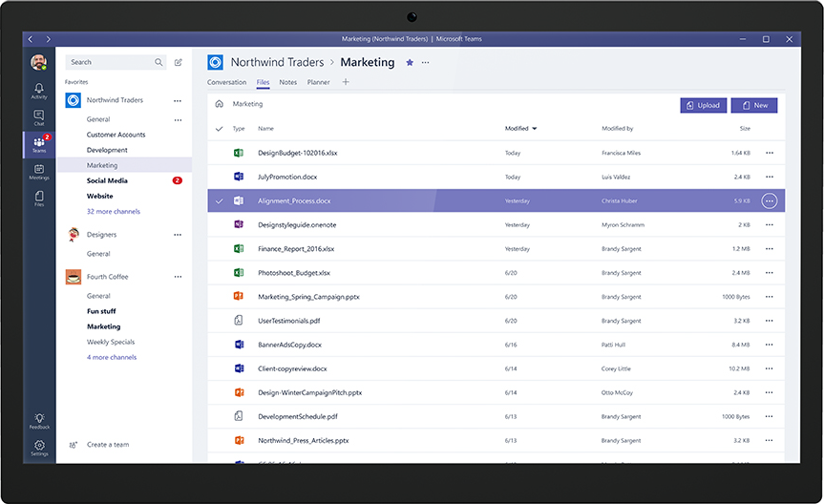Expand 32 more channels list
This screenshot has height=504, width=824.
pyautogui.click(x=113, y=211)
